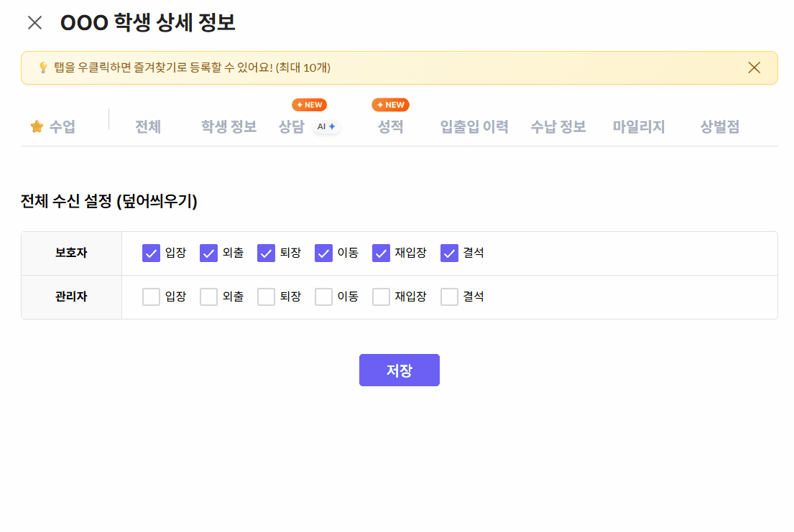Select the 수납 정보 tab
The width and height of the screenshot is (794, 532).
tap(558, 127)
